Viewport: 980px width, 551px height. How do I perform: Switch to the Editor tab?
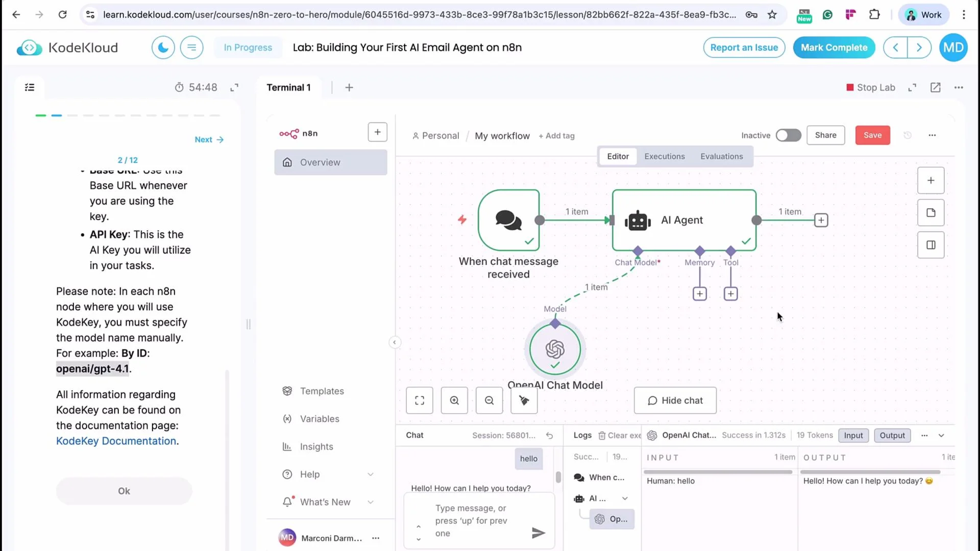(x=618, y=157)
